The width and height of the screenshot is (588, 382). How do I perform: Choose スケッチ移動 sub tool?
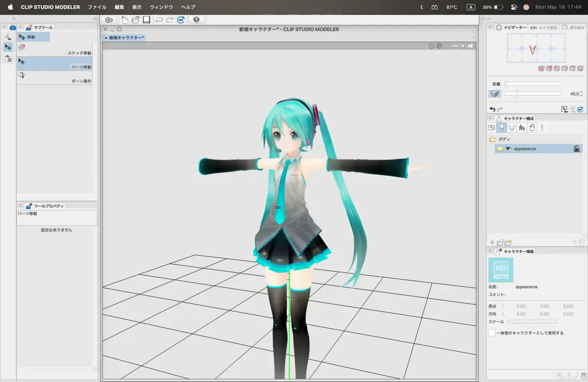[55, 49]
